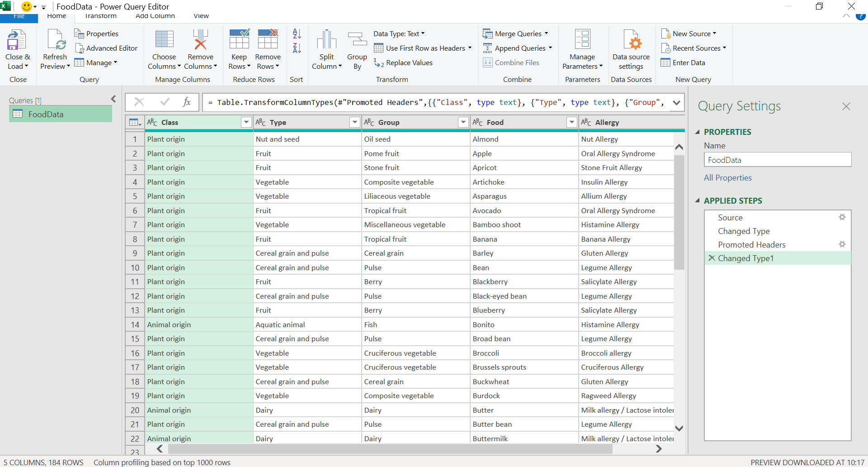Click the formula bar fx icon

[x=187, y=102]
